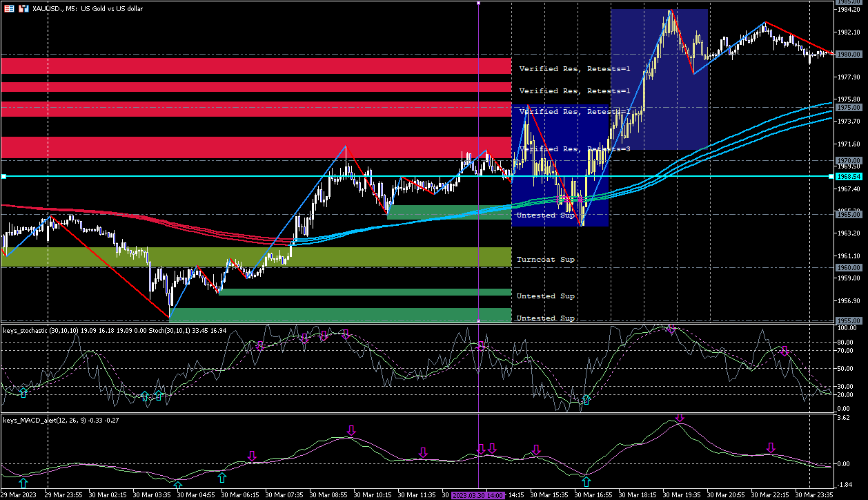This screenshot has width=868, height=500.
Task: Click the highlighted 2023.03.30 14:00 date marker
Action: click(479, 495)
